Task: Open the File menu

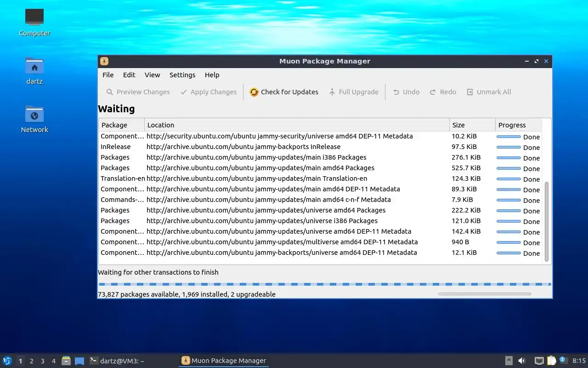Action: click(108, 75)
